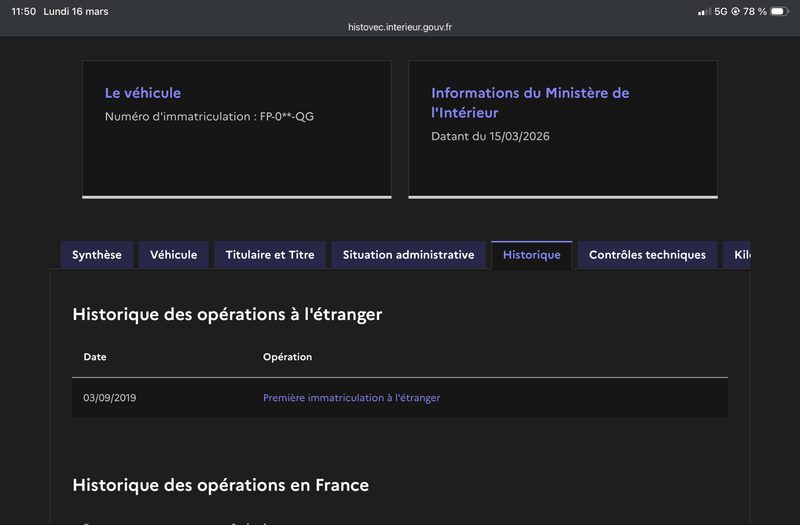Tap the histovec.interieur.gouv.fr address bar
Image resolution: width=800 pixels, height=525 pixels.
coord(400,28)
